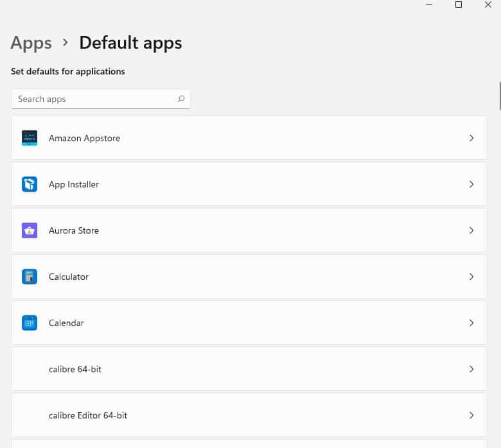Viewport: 501px width, 448px height.
Task: Expand the Aurora Store row chevron
Action: [x=471, y=230]
